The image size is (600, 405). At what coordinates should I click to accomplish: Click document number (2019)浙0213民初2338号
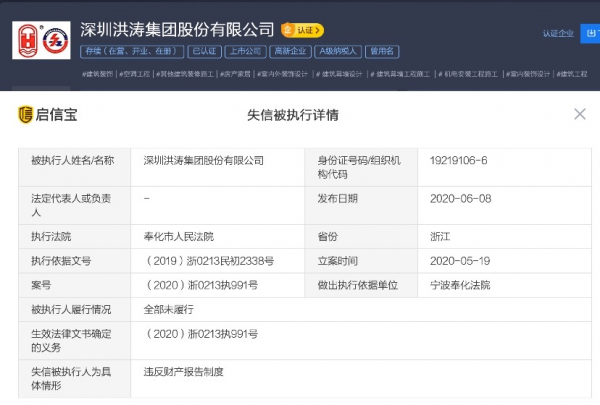(209, 261)
